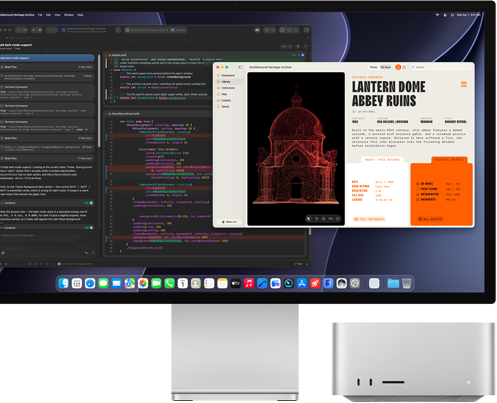The image size is (497, 403).
Task: Open Xcode cloud status icon
Action: [257, 30]
